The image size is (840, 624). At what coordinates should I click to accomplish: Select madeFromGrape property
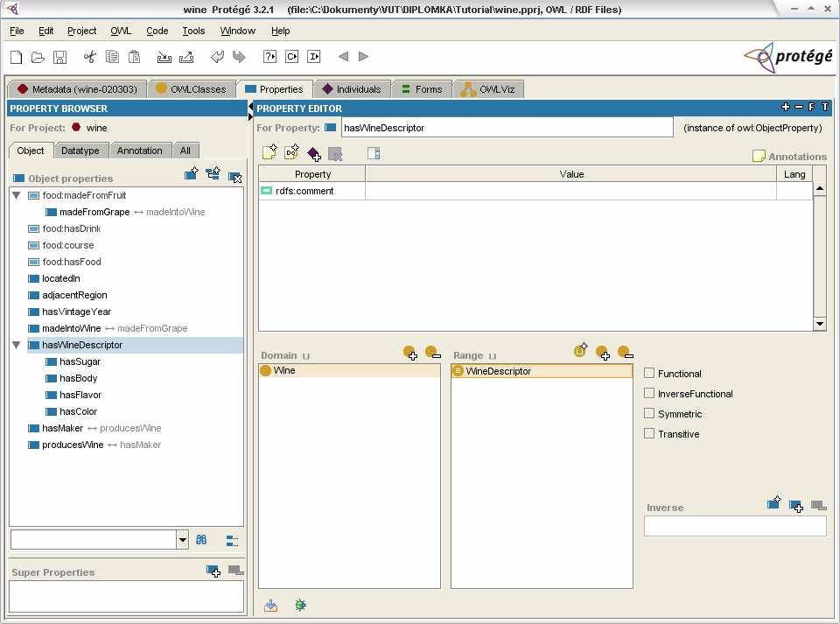tap(94, 212)
